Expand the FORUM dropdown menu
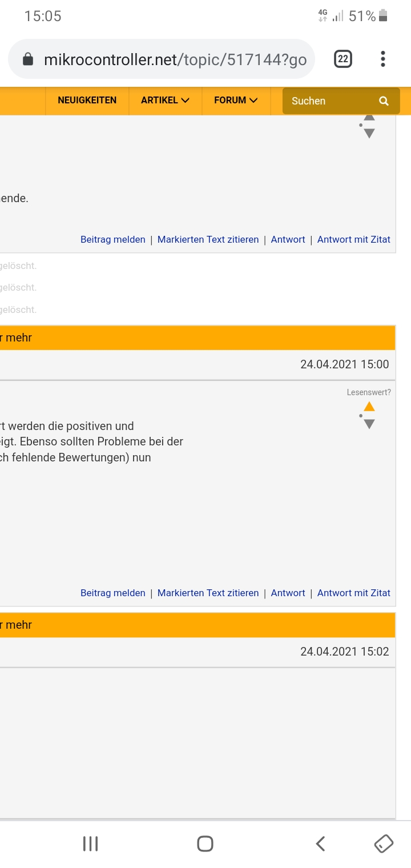The image size is (411, 868). [x=236, y=101]
